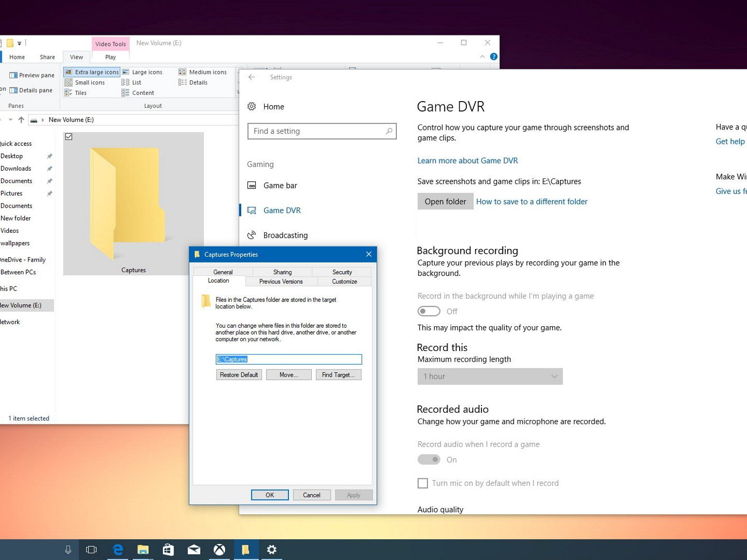Image resolution: width=747 pixels, height=560 pixels.
Task: Collapse the File Explorer ribbon chevron
Action: [482, 57]
